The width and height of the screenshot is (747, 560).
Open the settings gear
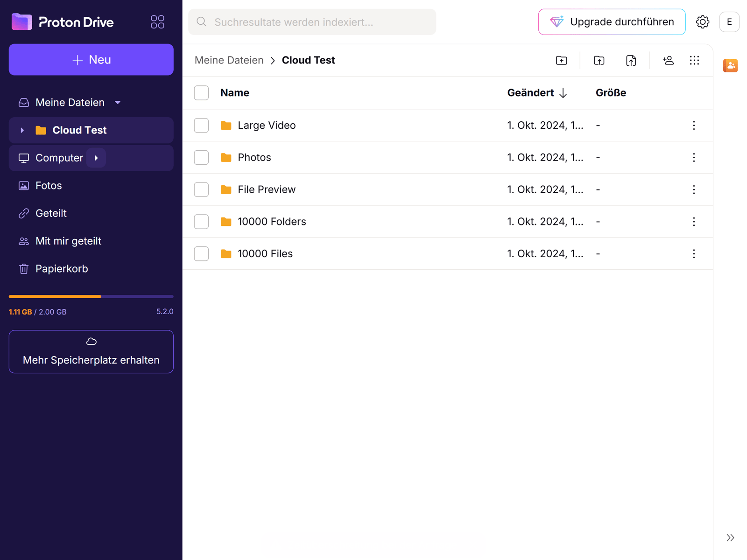click(702, 21)
